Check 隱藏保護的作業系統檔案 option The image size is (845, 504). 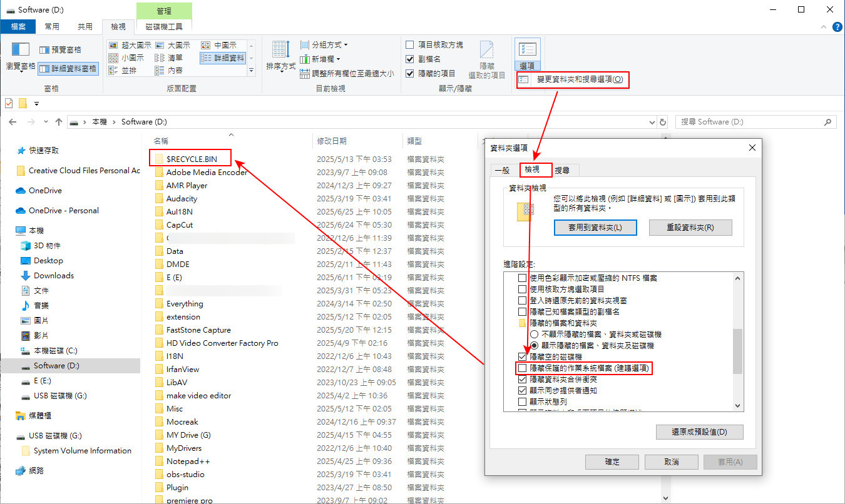click(523, 368)
